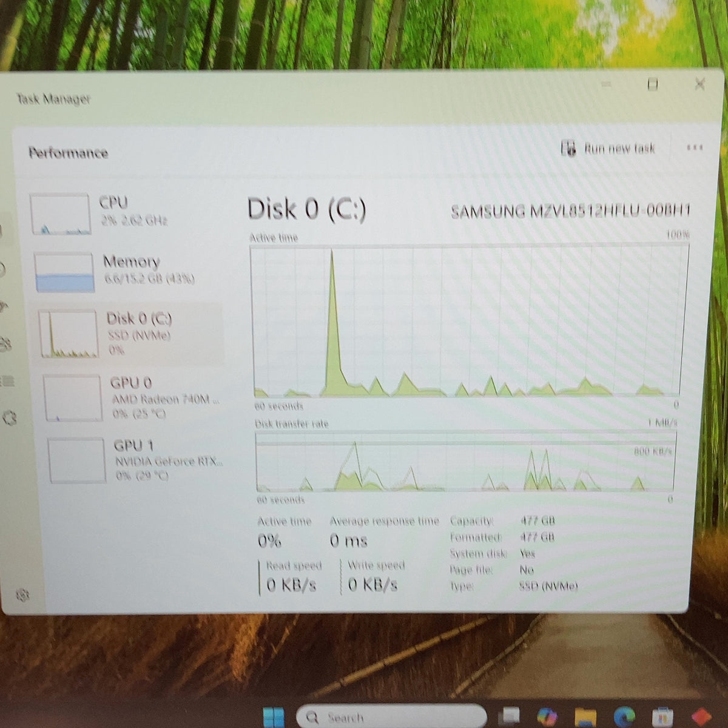
Task: Click the Disk transfer rate graph
Action: point(465,462)
